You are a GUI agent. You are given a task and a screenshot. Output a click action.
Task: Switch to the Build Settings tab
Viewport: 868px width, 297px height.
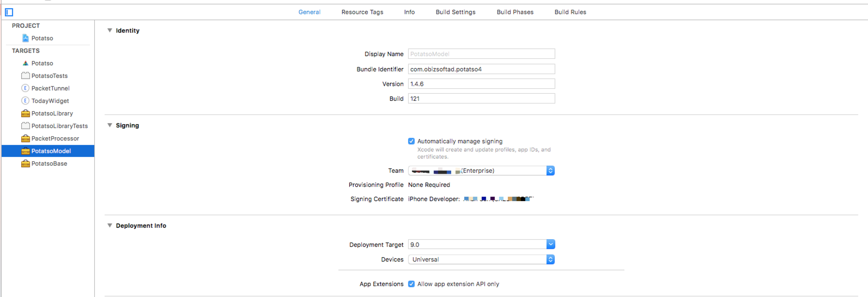(455, 12)
